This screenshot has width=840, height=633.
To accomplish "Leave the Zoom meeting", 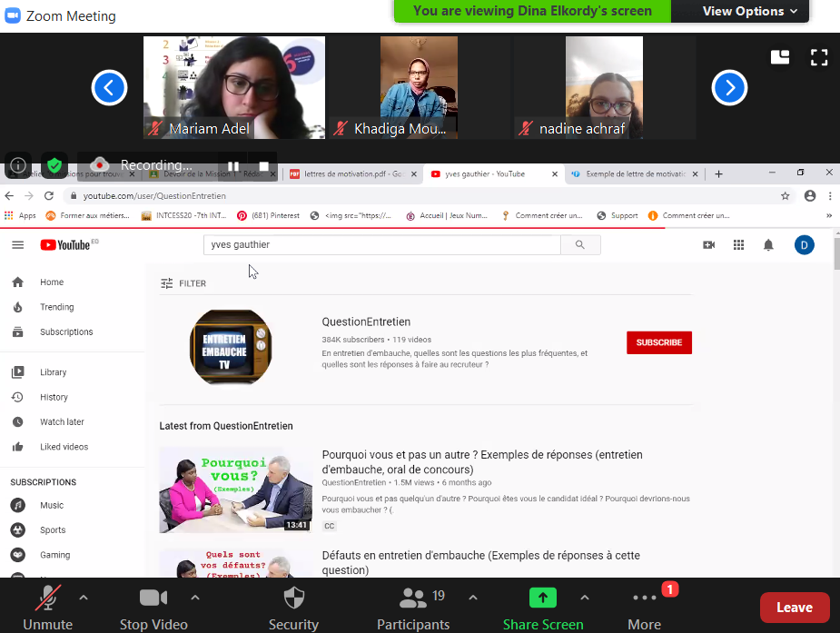I will tap(794, 607).
